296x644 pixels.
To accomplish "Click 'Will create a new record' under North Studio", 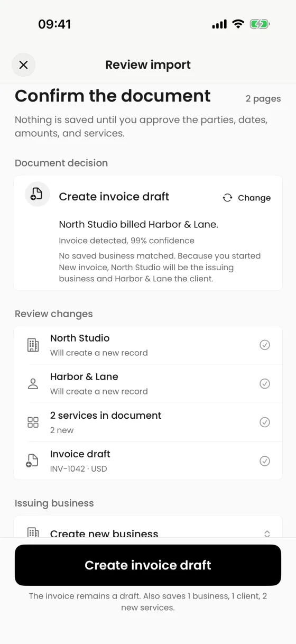I will [x=99, y=353].
